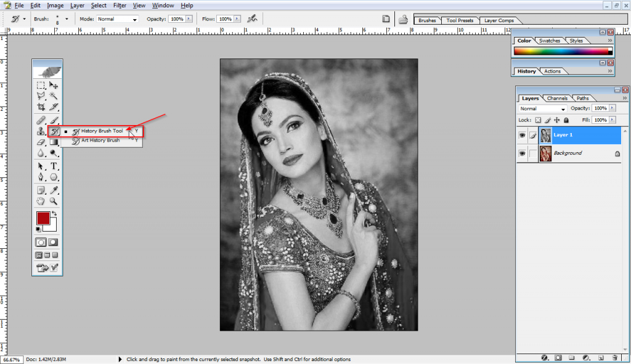631x364 pixels.
Task: Select the Slice tool
Action: click(54, 107)
